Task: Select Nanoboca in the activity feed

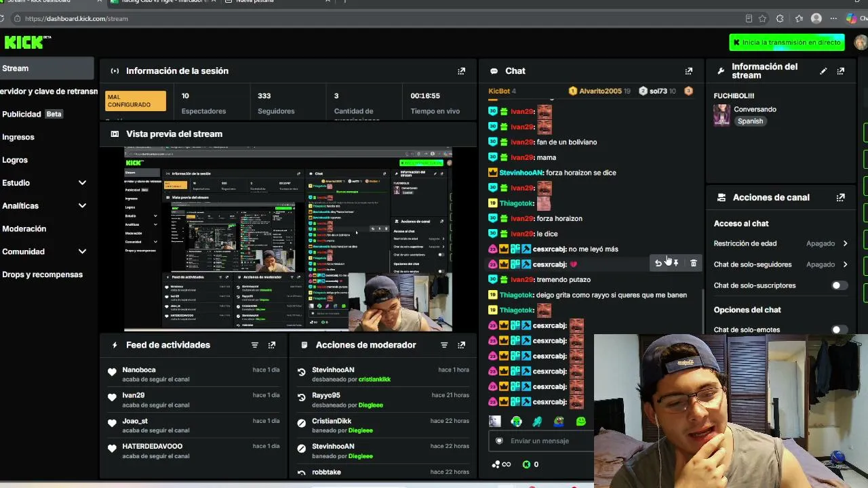Action: [139, 370]
